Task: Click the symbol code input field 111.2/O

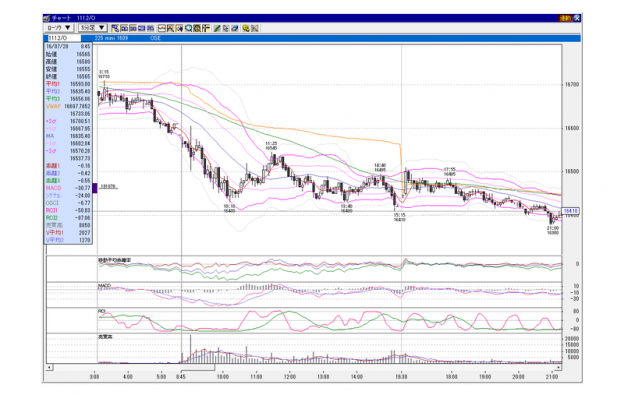Action: (64, 38)
